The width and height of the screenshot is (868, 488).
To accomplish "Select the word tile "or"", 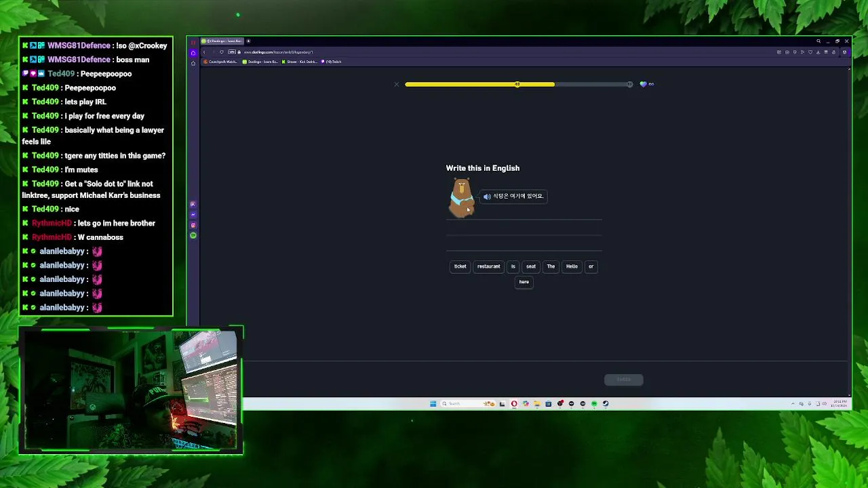I will coord(591,266).
